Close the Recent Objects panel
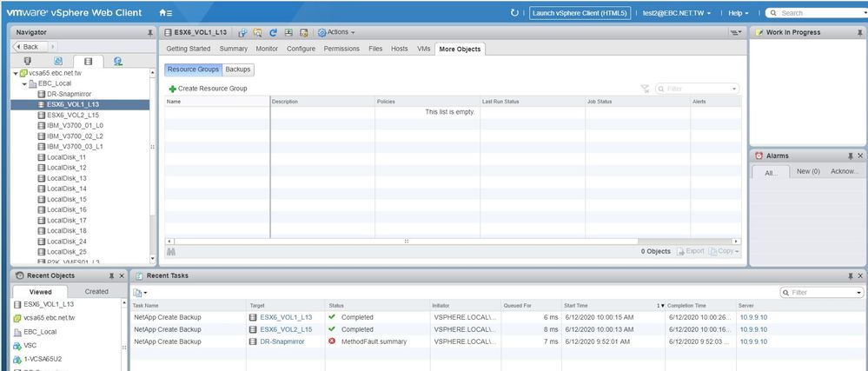Image resolution: width=868 pixels, height=371 pixels. 122,275
